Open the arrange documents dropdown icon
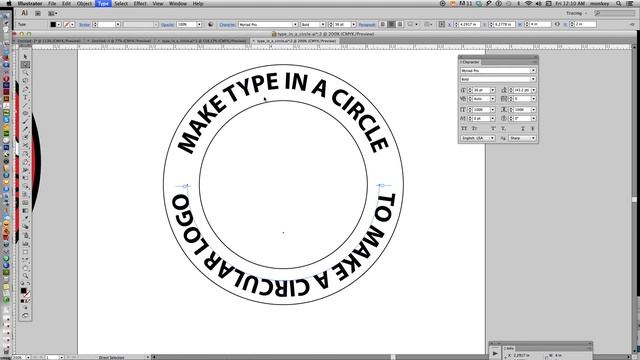 coord(53,13)
